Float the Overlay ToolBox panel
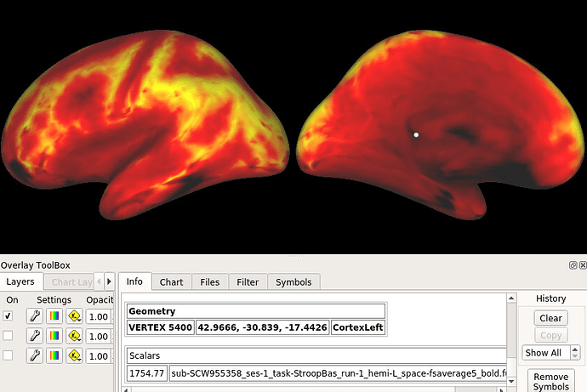 tap(573, 265)
